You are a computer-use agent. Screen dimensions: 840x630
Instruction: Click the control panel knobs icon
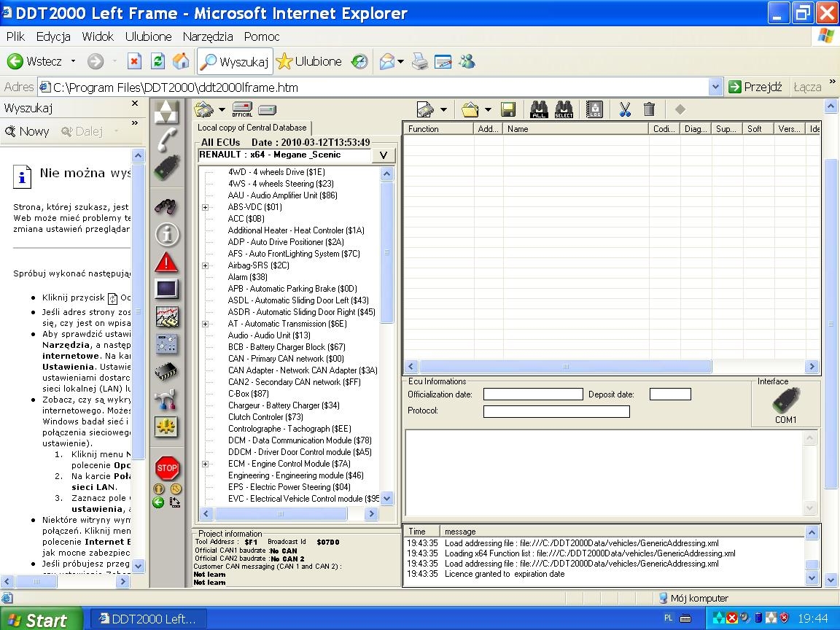tap(166, 344)
